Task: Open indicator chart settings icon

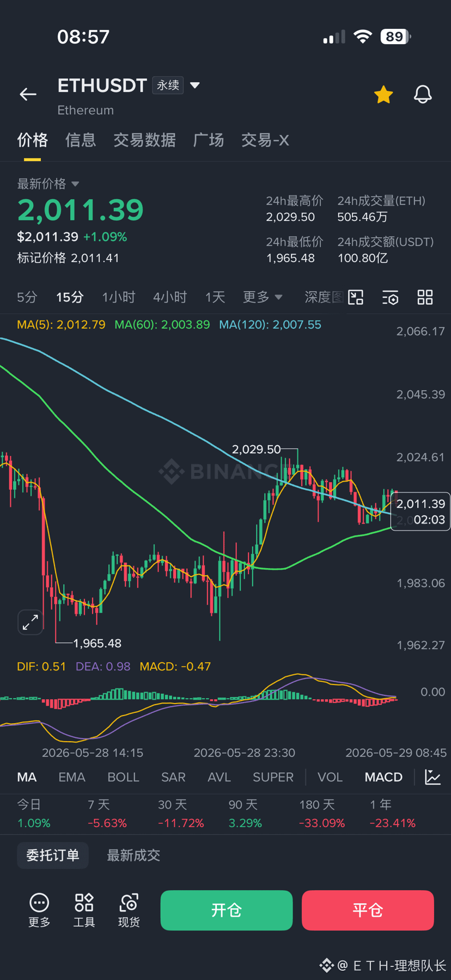Action: tap(433, 777)
